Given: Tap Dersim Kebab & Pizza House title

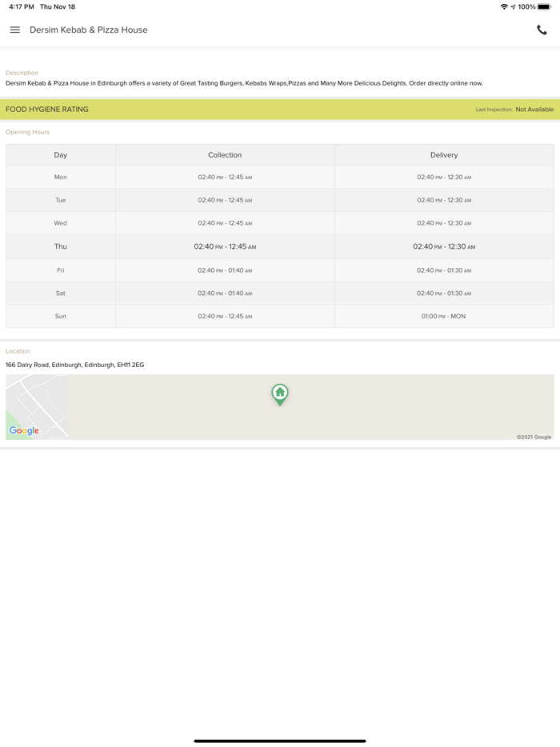Looking at the screenshot, I should tap(89, 30).
